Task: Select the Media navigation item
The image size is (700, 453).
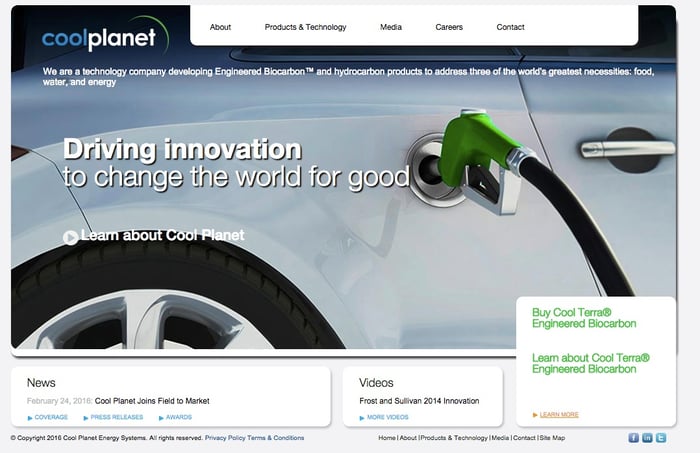Action: (x=391, y=27)
